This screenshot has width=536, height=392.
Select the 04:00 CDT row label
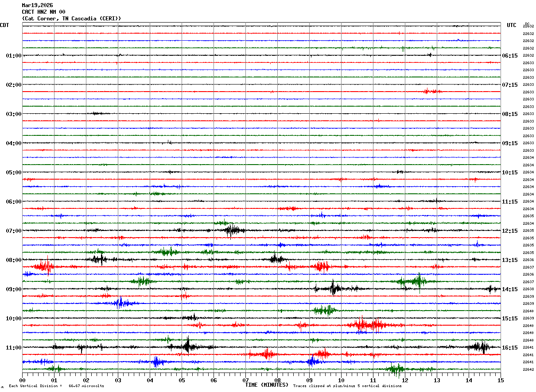tap(14, 143)
